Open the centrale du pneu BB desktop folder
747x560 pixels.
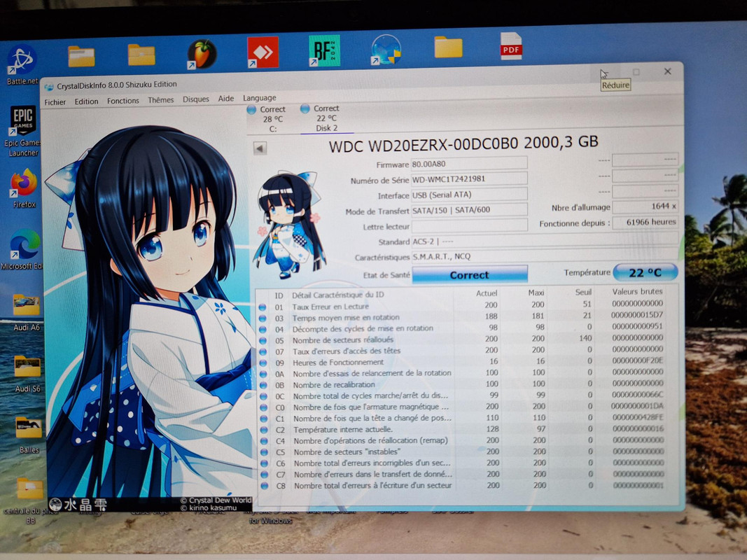(x=30, y=500)
